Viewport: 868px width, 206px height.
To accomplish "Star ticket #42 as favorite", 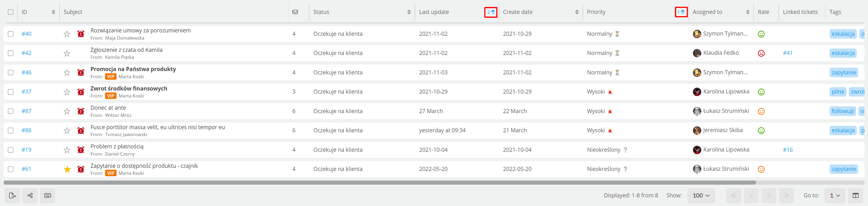I will point(67,53).
